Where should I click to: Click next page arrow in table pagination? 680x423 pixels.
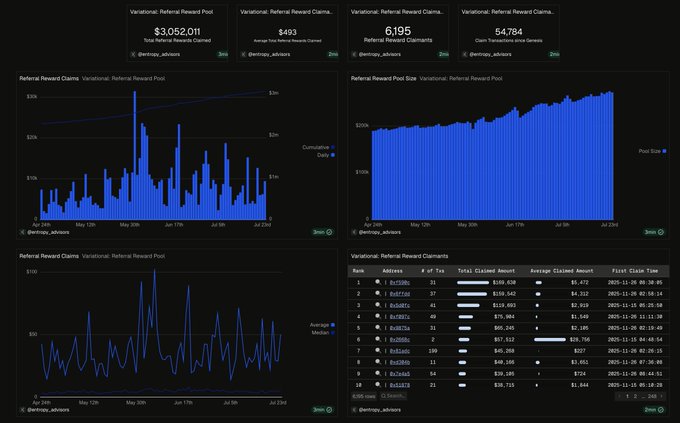coord(662,396)
